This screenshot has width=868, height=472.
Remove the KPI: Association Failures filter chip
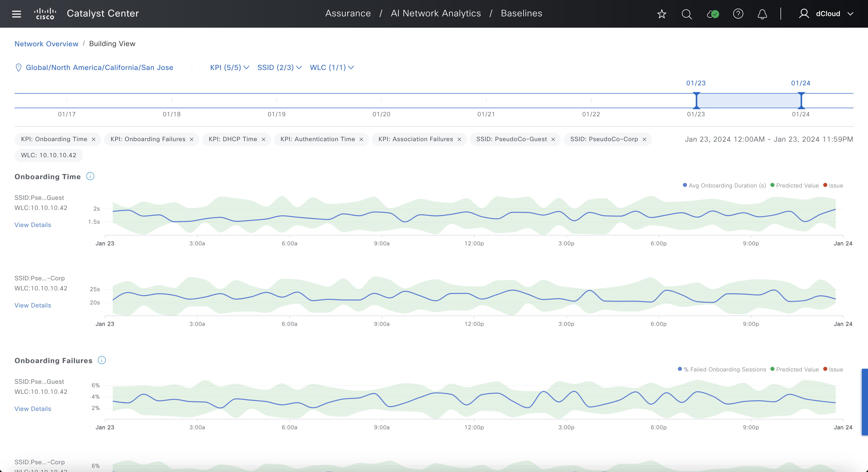click(459, 139)
